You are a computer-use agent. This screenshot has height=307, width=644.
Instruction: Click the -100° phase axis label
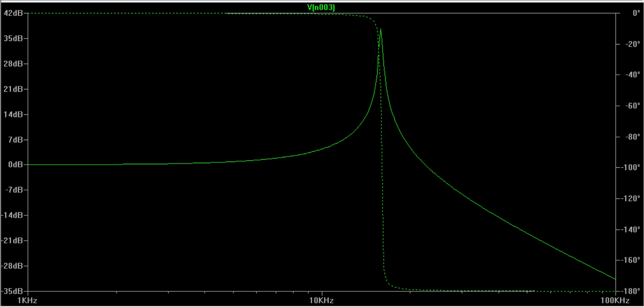coord(631,167)
